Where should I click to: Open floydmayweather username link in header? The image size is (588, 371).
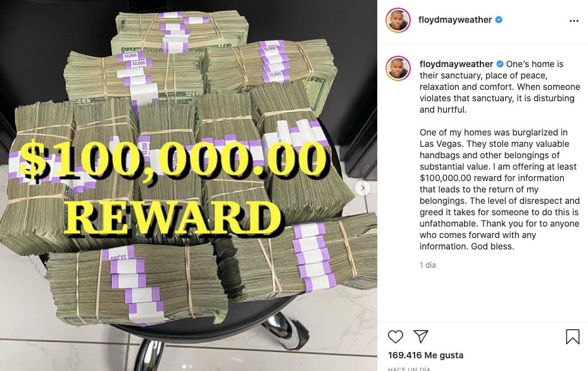coord(455,20)
